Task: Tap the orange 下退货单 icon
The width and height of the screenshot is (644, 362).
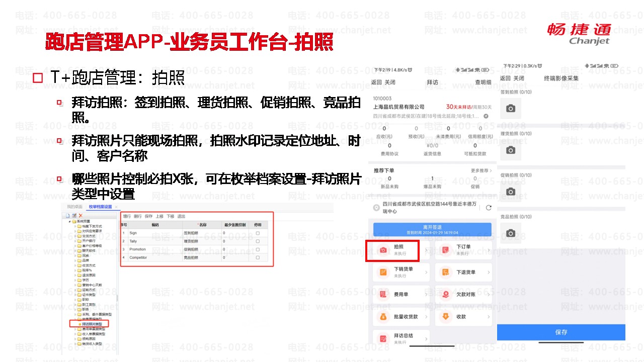Action: tap(445, 272)
